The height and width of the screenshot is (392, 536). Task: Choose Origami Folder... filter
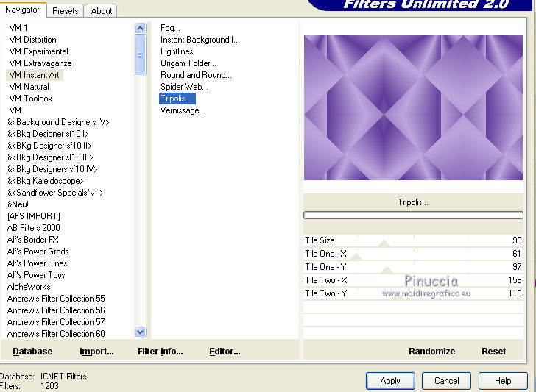pos(188,63)
